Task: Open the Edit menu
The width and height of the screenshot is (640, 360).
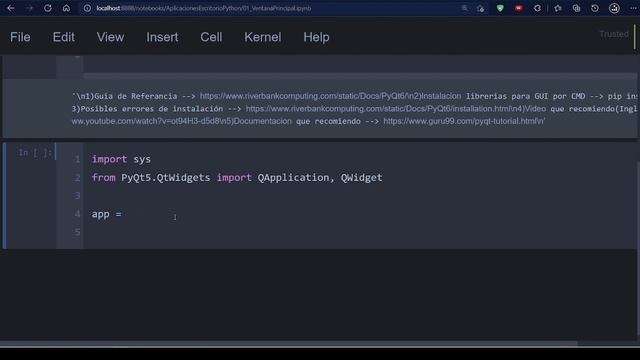Action: pyautogui.click(x=64, y=37)
